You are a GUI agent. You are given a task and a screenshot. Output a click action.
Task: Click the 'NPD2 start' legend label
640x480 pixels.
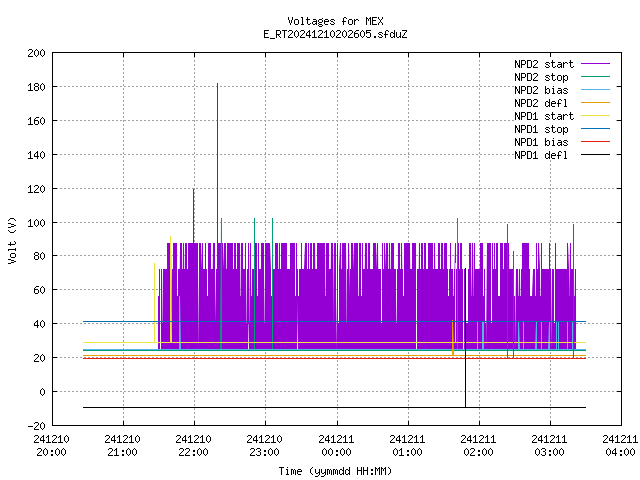pyautogui.click(x=544, y=64)
